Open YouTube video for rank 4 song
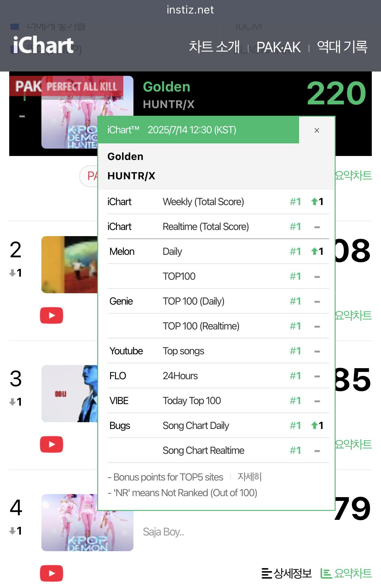The width and height of the screenshot is (381, 588). (52, 573)
